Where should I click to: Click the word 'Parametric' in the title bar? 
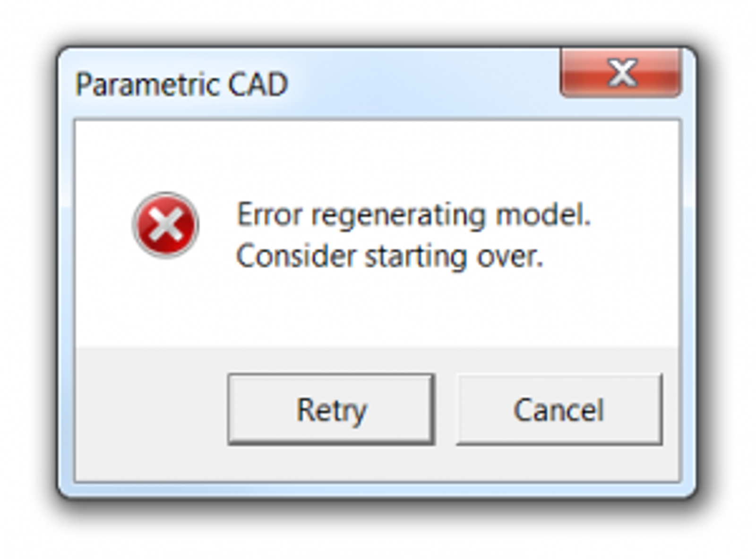coord(146,85)
